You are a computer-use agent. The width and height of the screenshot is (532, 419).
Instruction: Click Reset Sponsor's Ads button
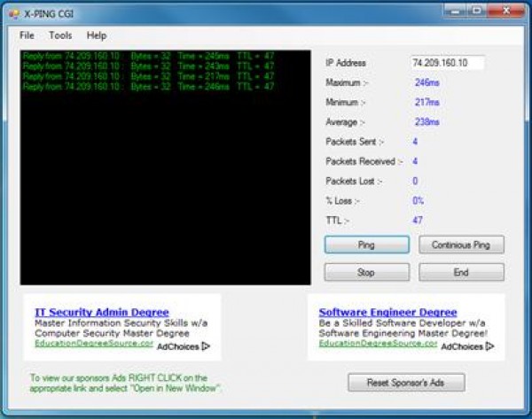(406, 383)
